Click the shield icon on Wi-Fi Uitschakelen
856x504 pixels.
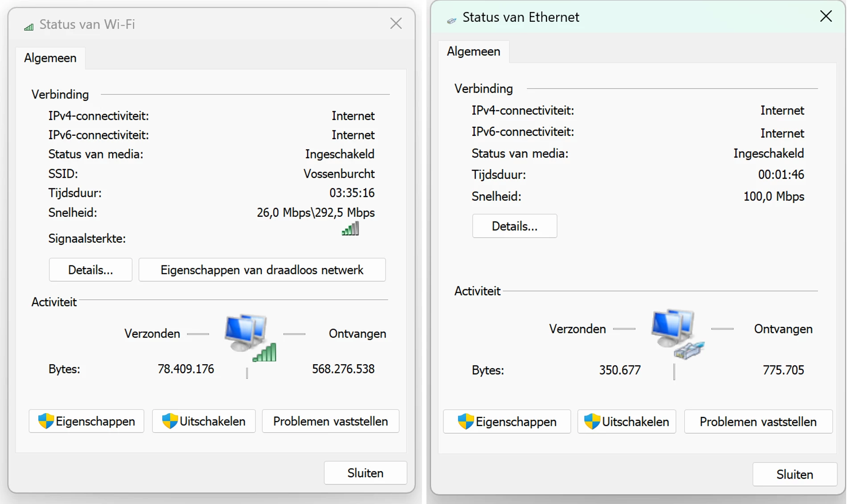pos(169,421)
